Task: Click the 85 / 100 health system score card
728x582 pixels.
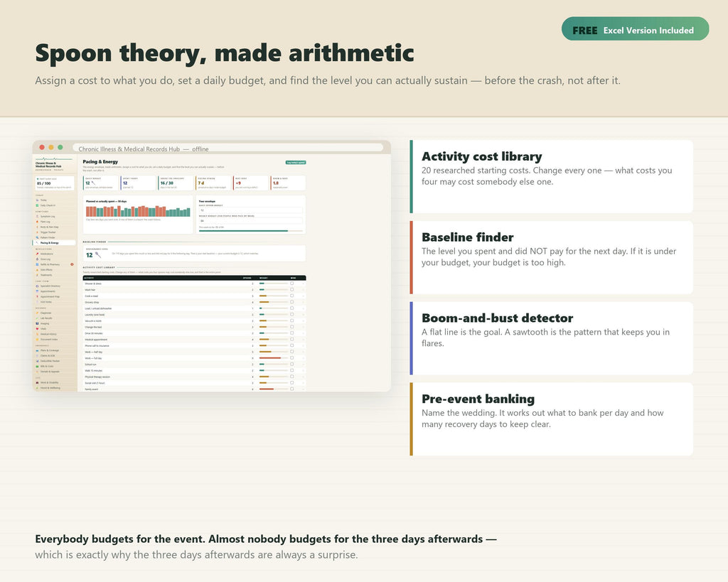Action: coord(54,183)
